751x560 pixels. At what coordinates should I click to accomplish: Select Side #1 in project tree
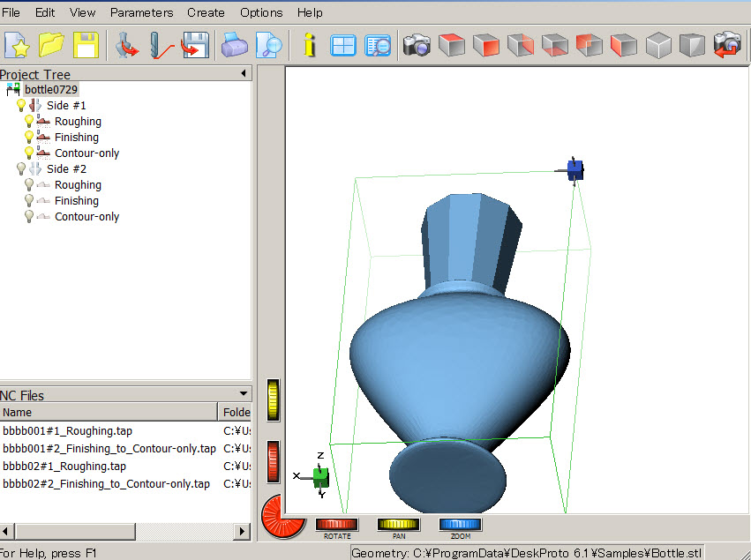click(66, 105)
